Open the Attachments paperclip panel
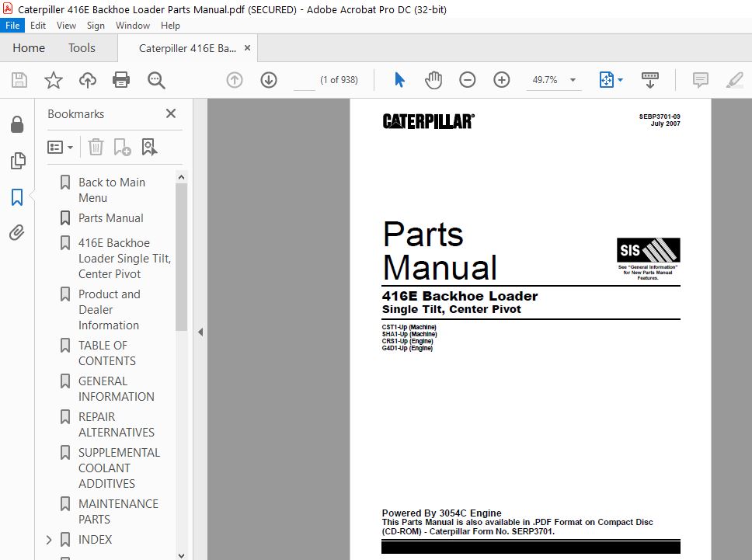 coord(17,233)
